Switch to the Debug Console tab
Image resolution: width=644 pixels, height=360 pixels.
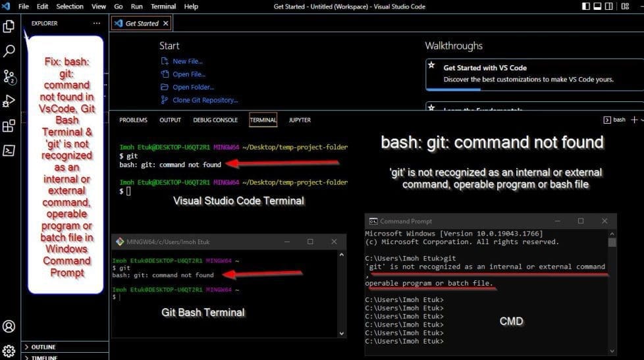215,120
